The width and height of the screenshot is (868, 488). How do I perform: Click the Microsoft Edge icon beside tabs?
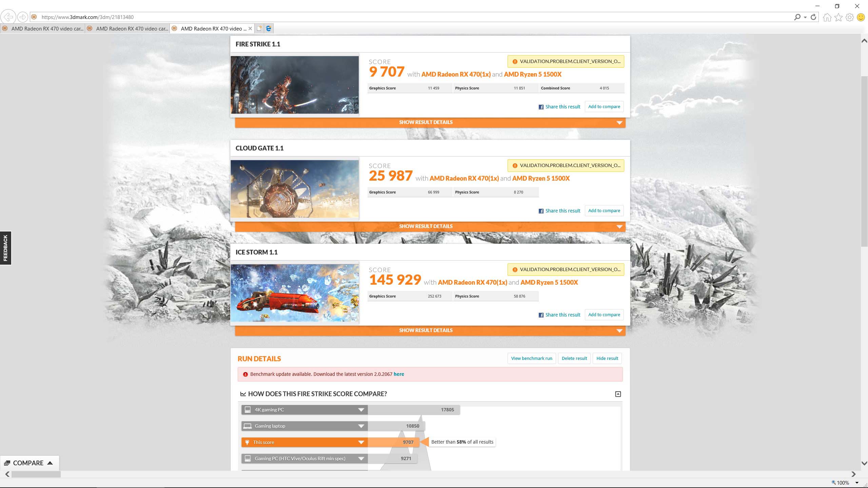(x=269, y=28)
